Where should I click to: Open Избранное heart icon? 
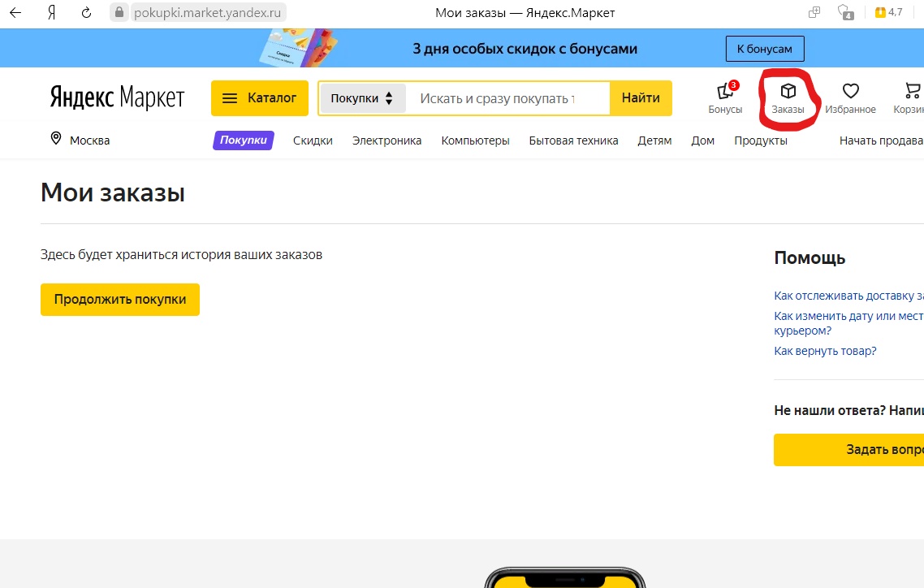click(850, 91)
